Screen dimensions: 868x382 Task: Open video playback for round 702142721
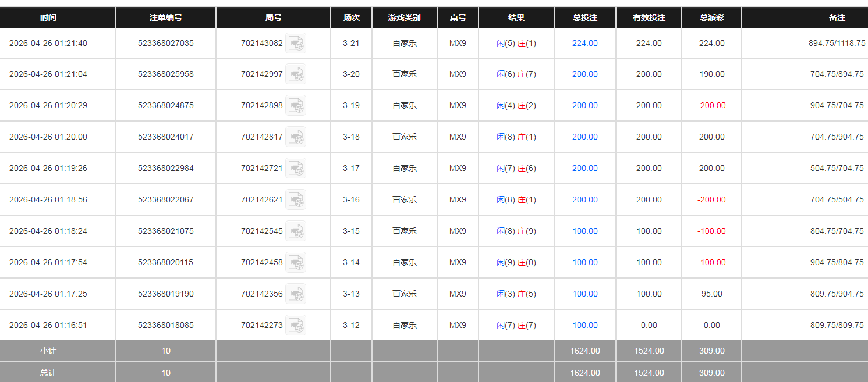coord(296,168)
